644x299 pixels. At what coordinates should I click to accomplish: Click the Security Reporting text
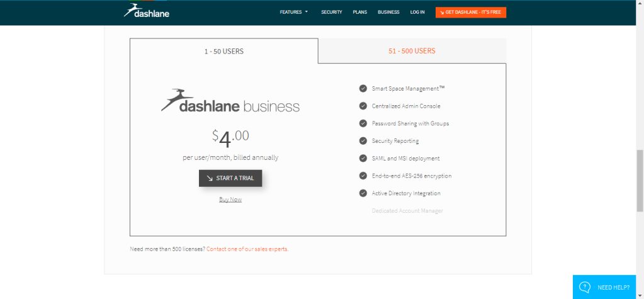[395, 141]
